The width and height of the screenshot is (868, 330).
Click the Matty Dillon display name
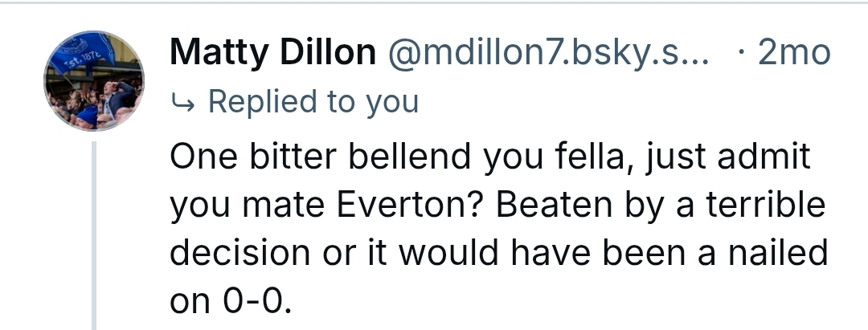tap(272, 53)
